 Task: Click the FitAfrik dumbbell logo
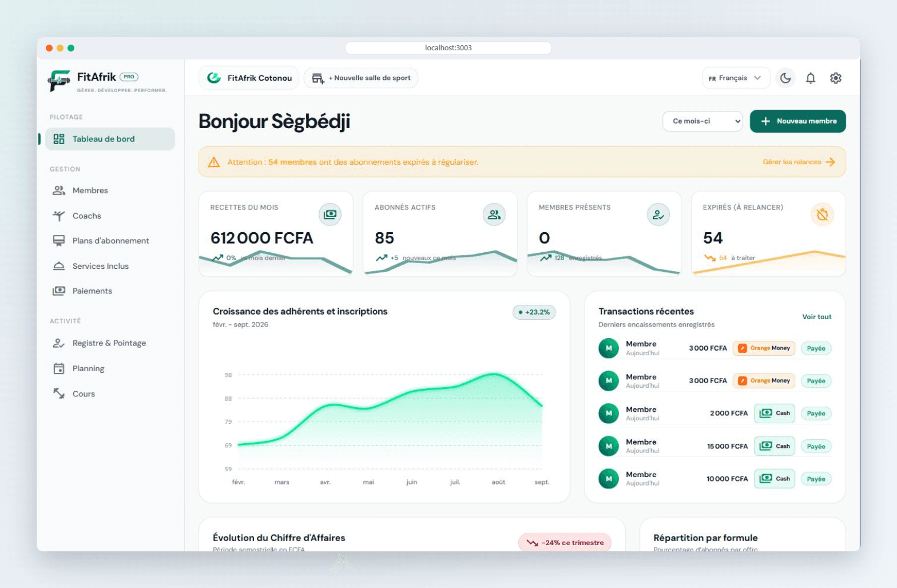pyautogui.click(x=58, y=81)
